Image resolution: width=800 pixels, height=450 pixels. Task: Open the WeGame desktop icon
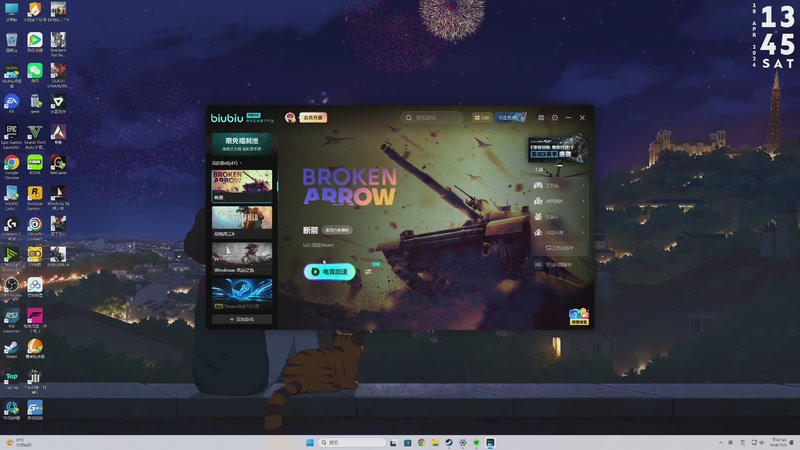pyautogui.click(x=58, y=165)
